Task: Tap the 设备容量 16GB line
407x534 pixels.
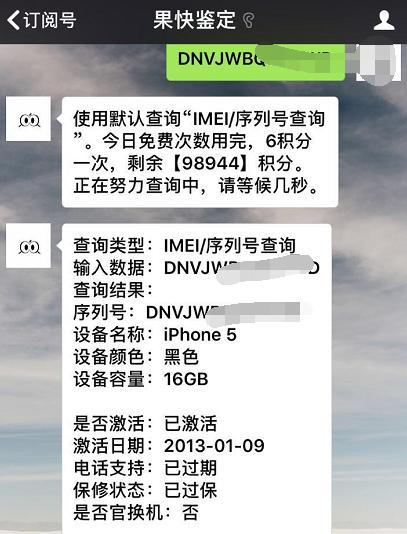Action: [x=141, y=379]
